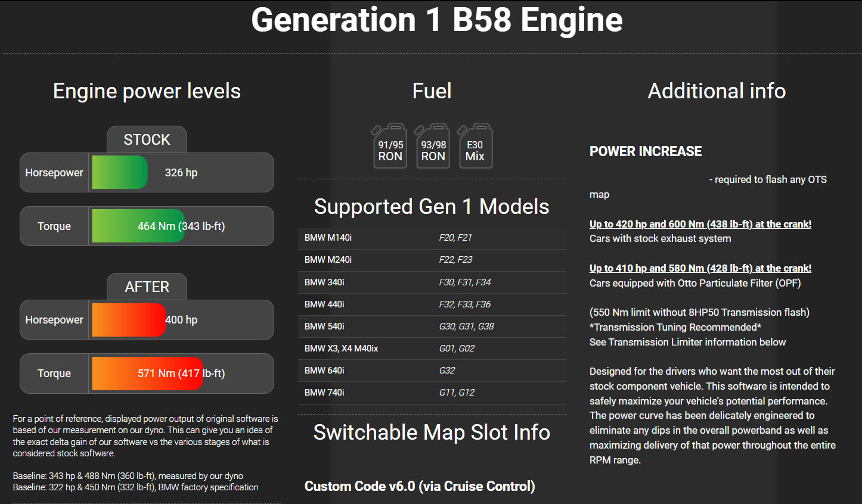The width and height of the screenshot is (862, 504).
Task: Click the Baseline 322 hp BMW factory line
Action: click(x=136, y=487)
